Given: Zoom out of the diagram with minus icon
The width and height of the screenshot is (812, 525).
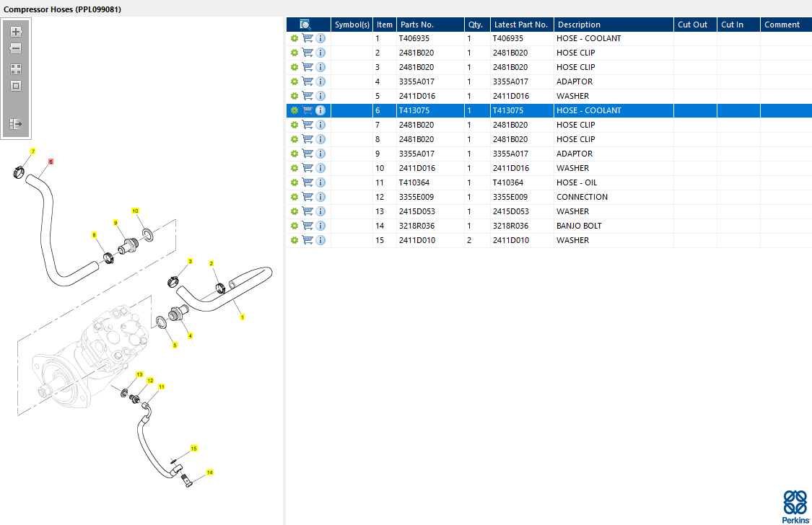Looking at the screenshot, I should coord(16,48).
